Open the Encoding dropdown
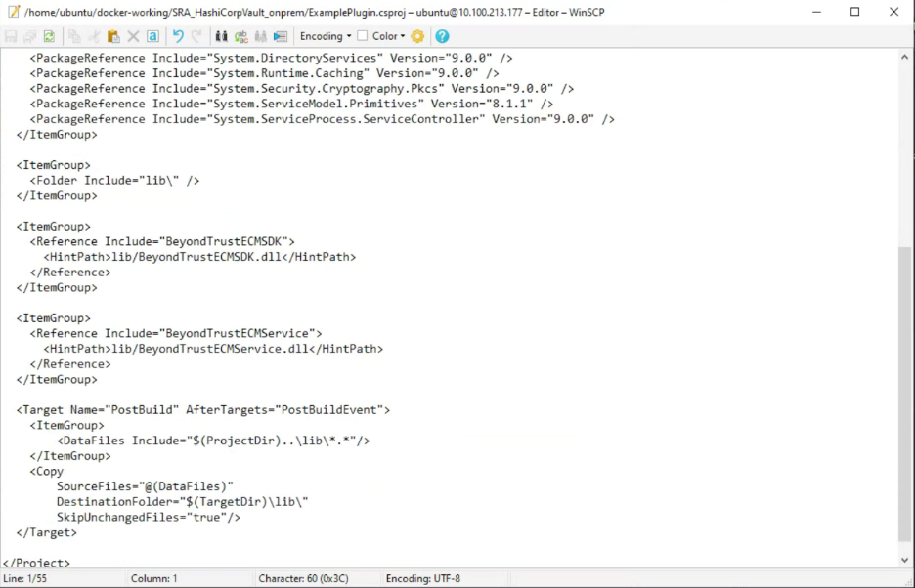 pyautogui.click(x=326, y=36)
